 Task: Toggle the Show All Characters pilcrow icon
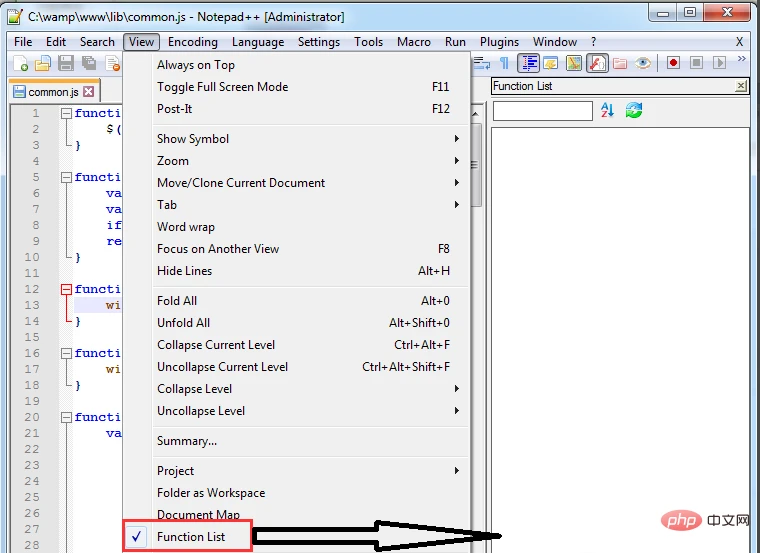pos(504,63)
